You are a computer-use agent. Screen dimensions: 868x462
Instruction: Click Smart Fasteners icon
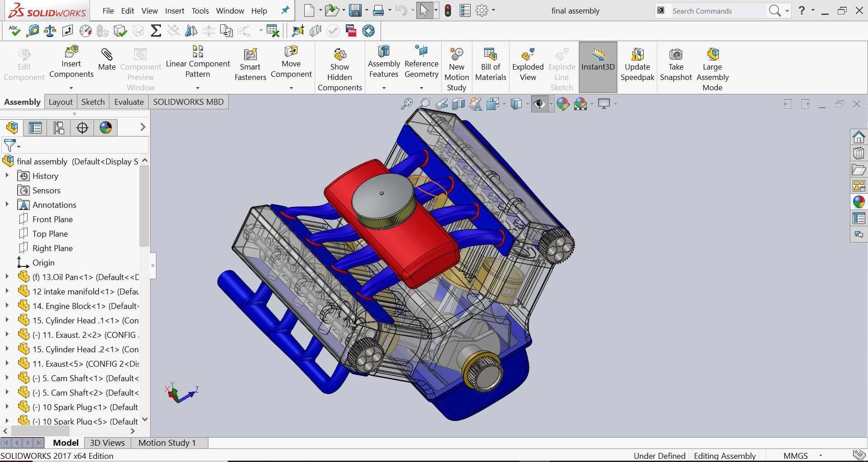click(250, 65)
